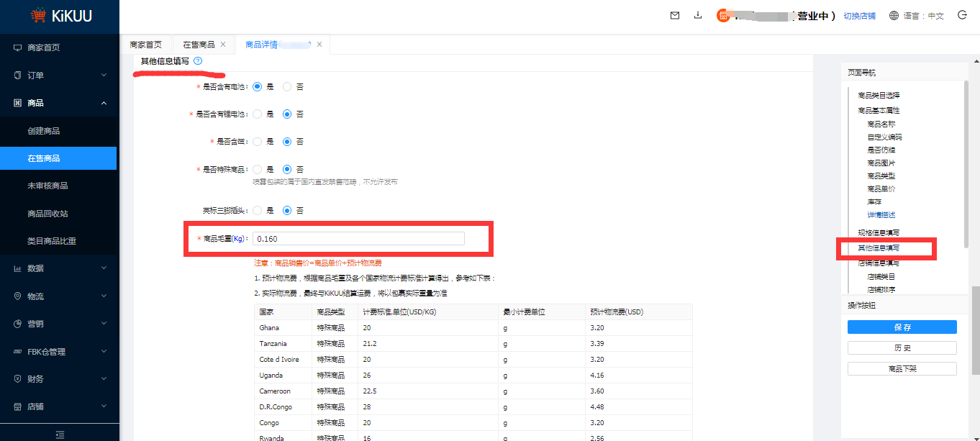Expand the FBK仓管理 sidebar menu
The height and width of the screenshot is (441, 980).
[x=58, y=352]
